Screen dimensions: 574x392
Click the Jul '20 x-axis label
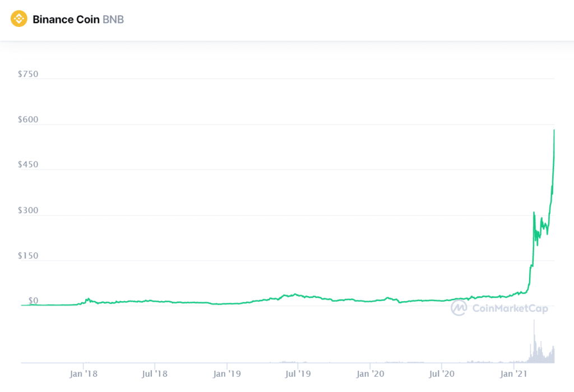442,373
